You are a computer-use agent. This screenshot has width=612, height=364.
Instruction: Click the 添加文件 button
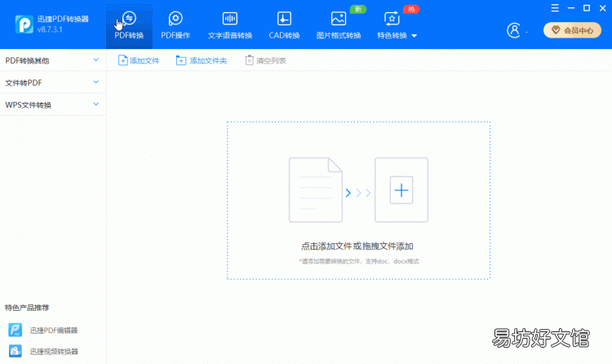139,60
